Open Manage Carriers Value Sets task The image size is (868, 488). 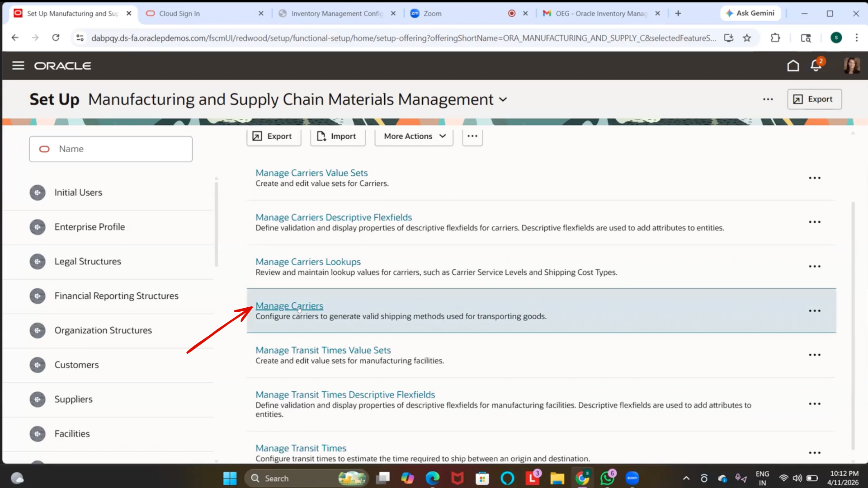(311, 173)
